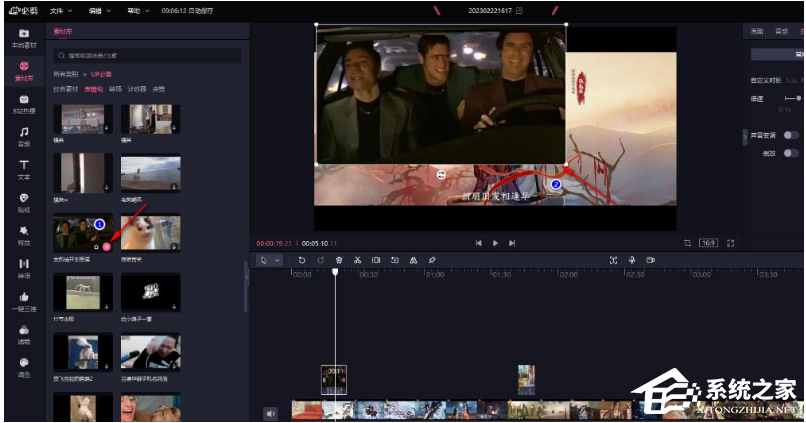
Task: Click the undo arrow in timeline toolbar
Action: pyautogui.click(x=302, y=260)
